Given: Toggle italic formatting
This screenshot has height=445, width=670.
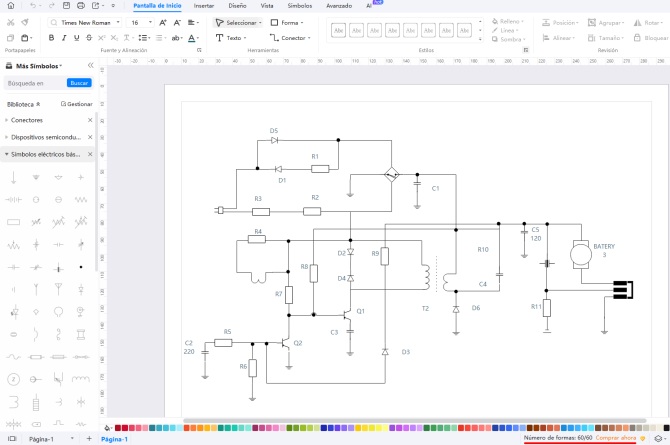Looking at the screenshot, I should 64,38.
